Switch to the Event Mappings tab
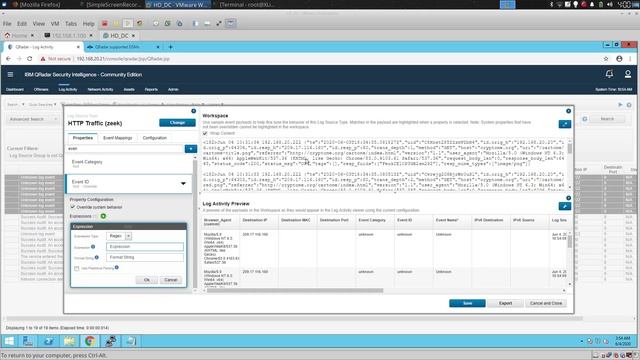 pos(118,138)
